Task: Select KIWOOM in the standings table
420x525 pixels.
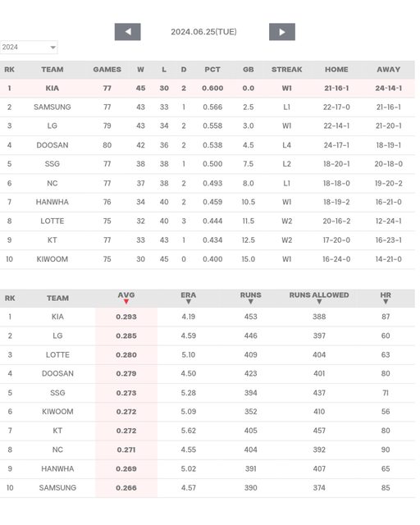Action: (x=52, y=259)
